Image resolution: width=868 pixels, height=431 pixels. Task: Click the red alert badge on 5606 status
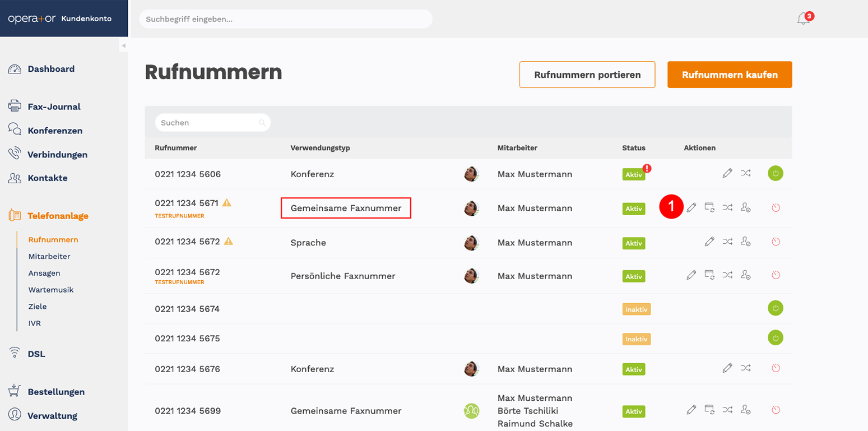(x=647, y=168)
